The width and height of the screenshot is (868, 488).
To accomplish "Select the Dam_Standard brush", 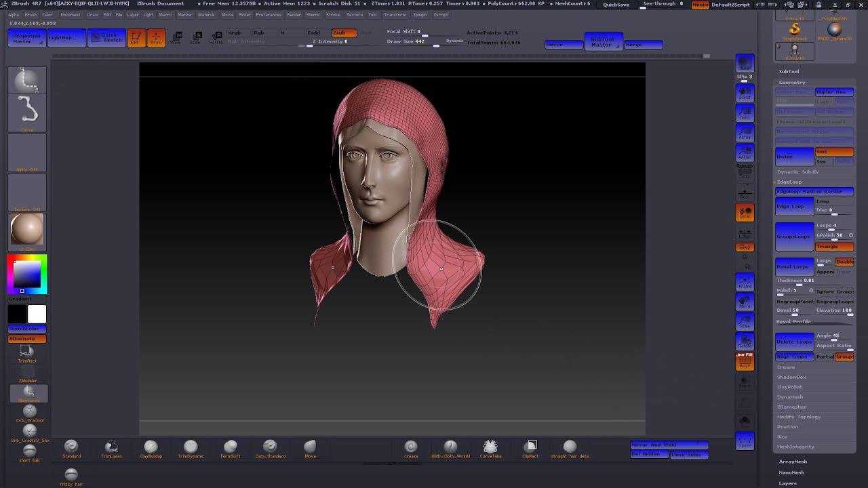I will [x=270, y=447].
